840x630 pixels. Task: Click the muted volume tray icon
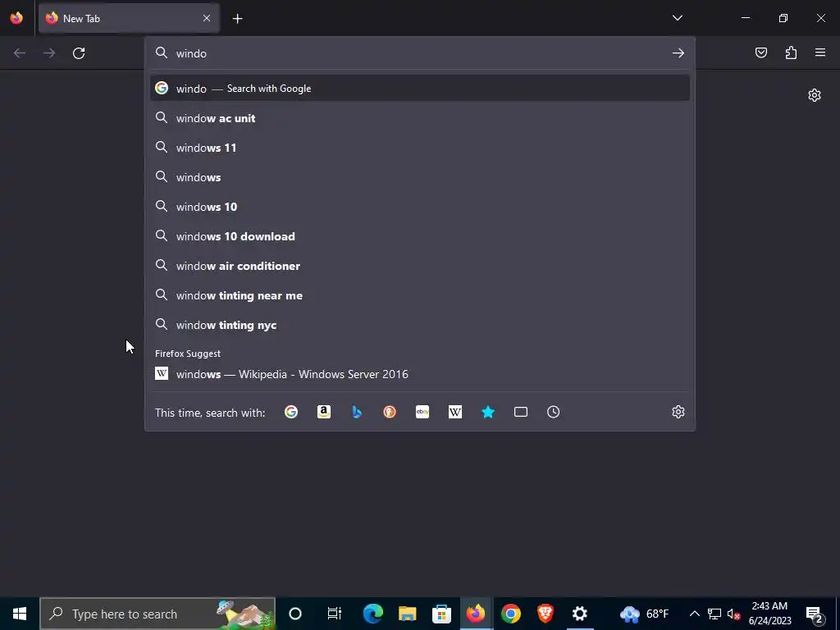(733, 614)
